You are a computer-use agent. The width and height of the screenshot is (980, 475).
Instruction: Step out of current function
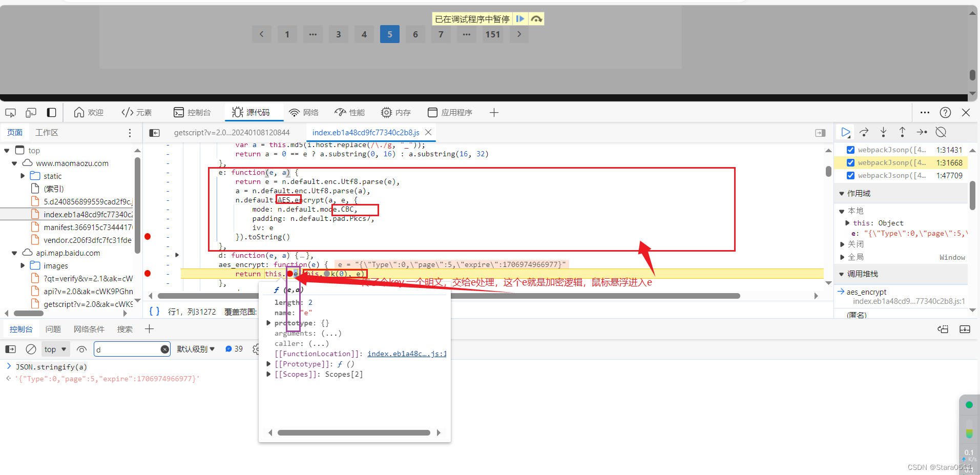pos(902,132)
